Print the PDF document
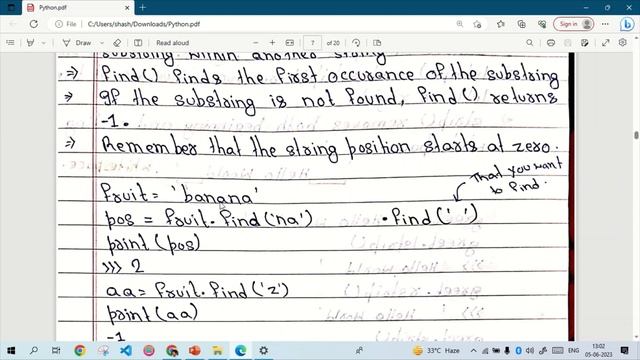The height and width of the screenshot is (360, 640). point(551,42)
